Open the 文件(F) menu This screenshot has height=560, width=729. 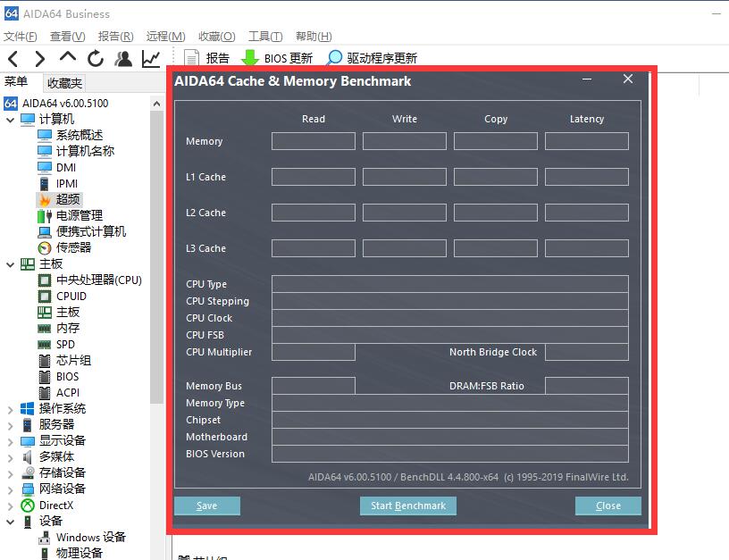pos(20,37)
